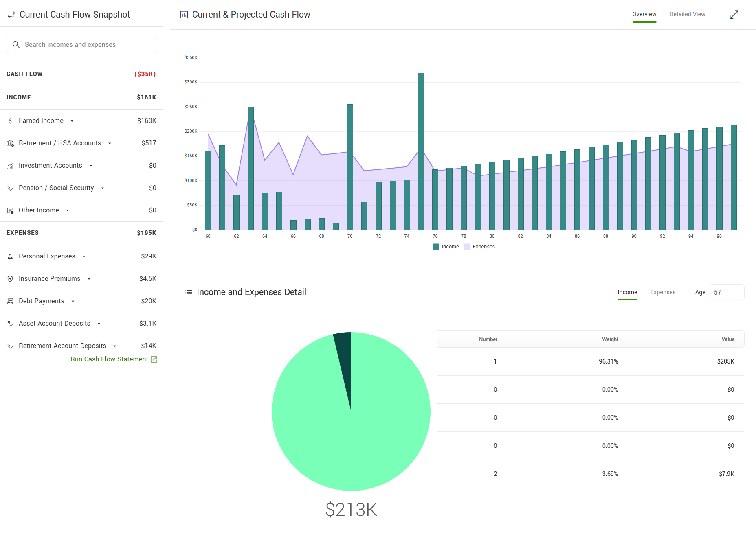Focus the Search incomes and expenses field
The width and height of the screenshot is (756, 541).
[x=81, y=45]
